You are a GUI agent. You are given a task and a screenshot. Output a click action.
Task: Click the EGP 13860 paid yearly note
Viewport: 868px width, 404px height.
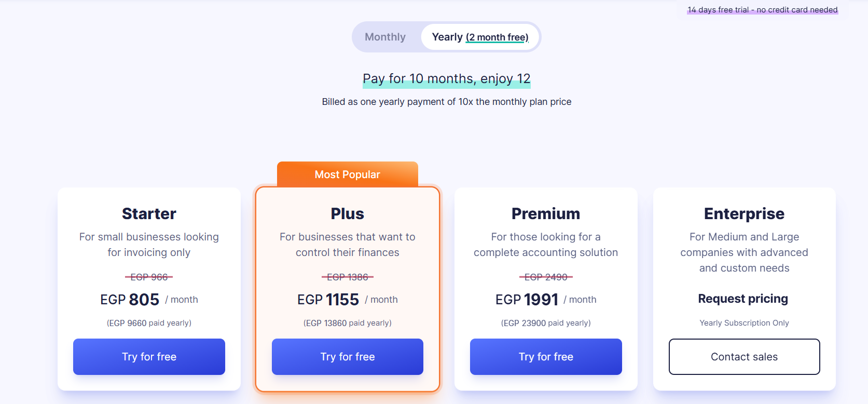347,323
